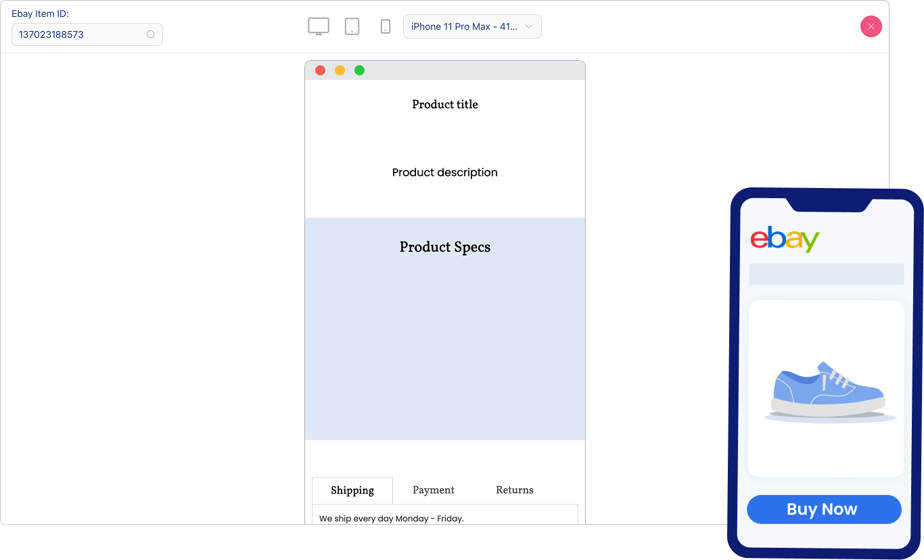Select the Returns tab
This screenshot has height=560, width=924.
click(x=515, y=490)
